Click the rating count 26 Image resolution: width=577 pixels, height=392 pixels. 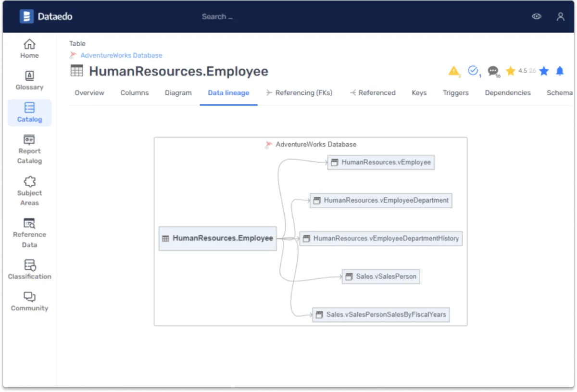pyautogui.click(x=532, y=71)
